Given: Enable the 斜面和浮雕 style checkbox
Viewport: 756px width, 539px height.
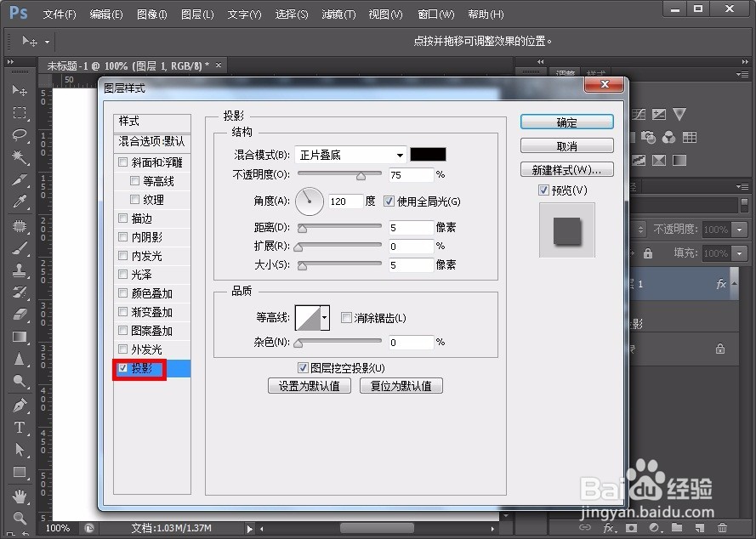Looking at the screenshot, I should 123,162.
